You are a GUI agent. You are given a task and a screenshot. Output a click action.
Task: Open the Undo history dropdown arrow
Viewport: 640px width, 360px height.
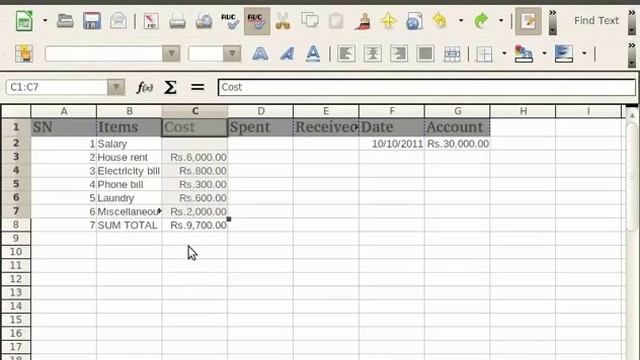tap(461, 20)
